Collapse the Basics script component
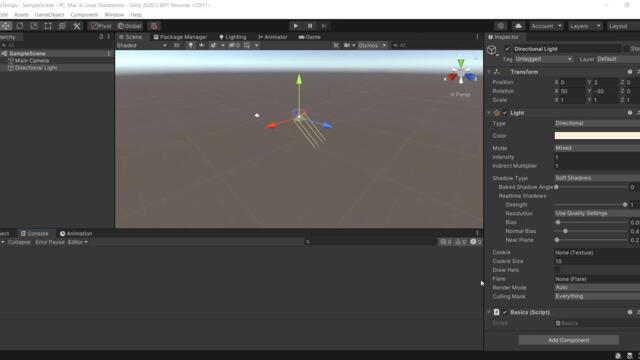Image resolution: width=640 pixels, height=360 pixels. pyautogui.click(x=489, y=312)
